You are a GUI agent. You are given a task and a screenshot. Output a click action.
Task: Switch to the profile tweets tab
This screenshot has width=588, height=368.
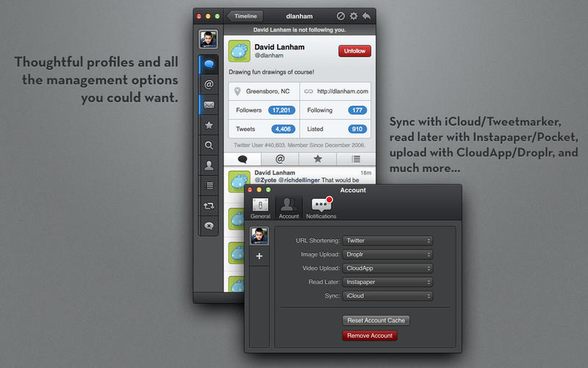point(243,159)
